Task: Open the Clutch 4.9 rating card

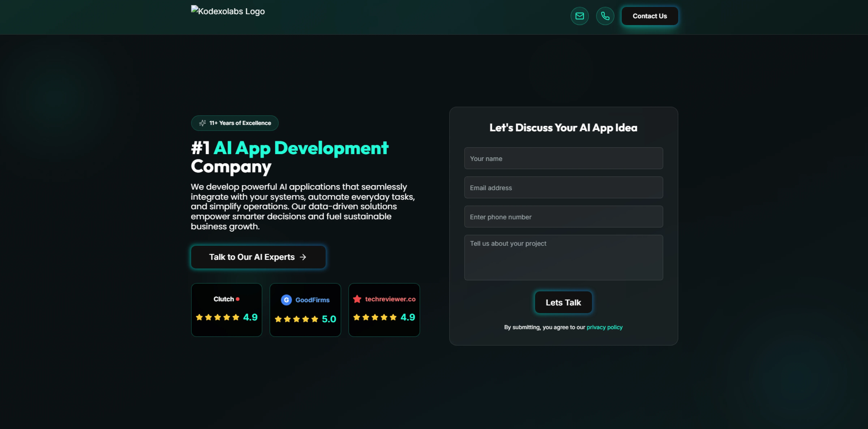Action: coord(226,310)
